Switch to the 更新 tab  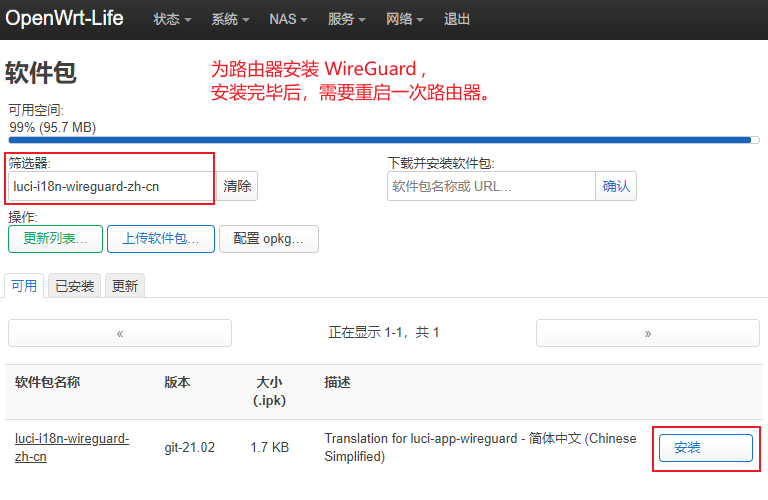(125, 286)
